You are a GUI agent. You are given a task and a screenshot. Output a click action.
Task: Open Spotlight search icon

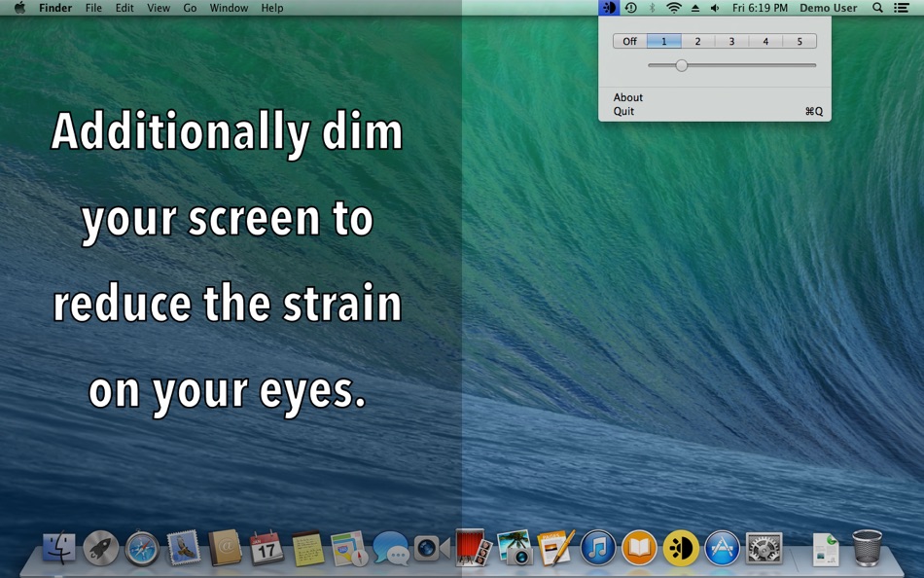(x=876, y=8)
